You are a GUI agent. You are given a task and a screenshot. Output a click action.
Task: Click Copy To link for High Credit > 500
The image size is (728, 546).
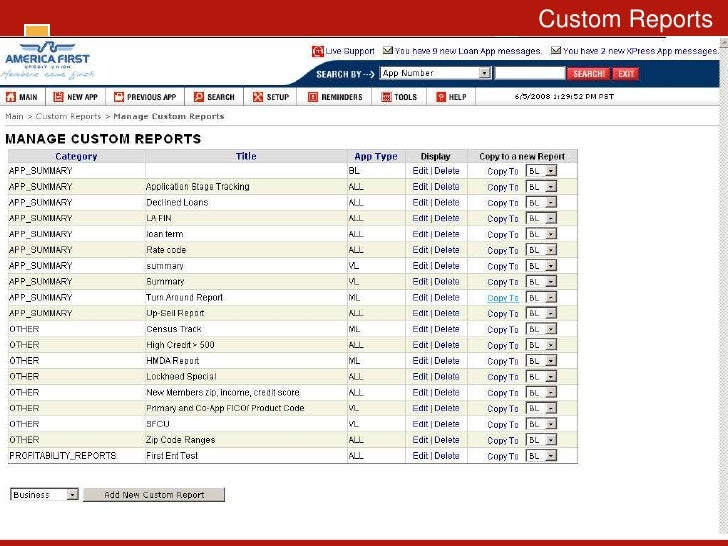click(x=503, y=345)
